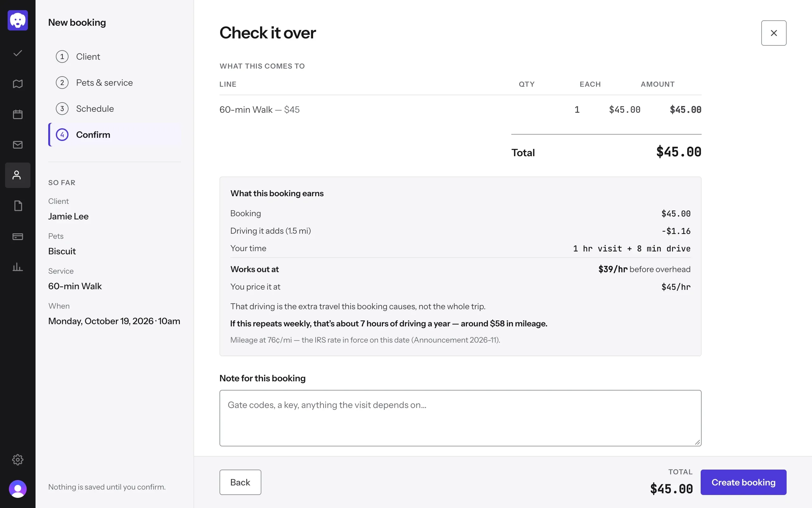Image resolution: width=812 pixels, height=508 pixels.
Task: Open the calendar icon in sidebar
Action: (18, 114)
